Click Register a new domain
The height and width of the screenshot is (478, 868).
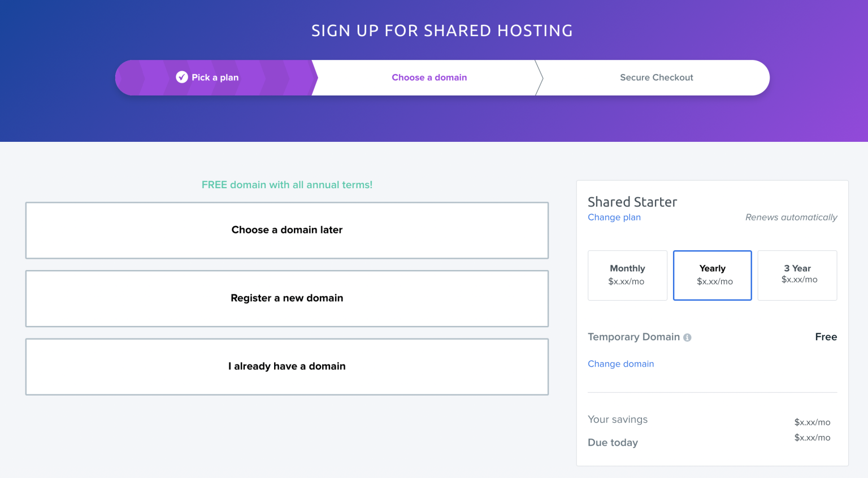click(287, 298)
